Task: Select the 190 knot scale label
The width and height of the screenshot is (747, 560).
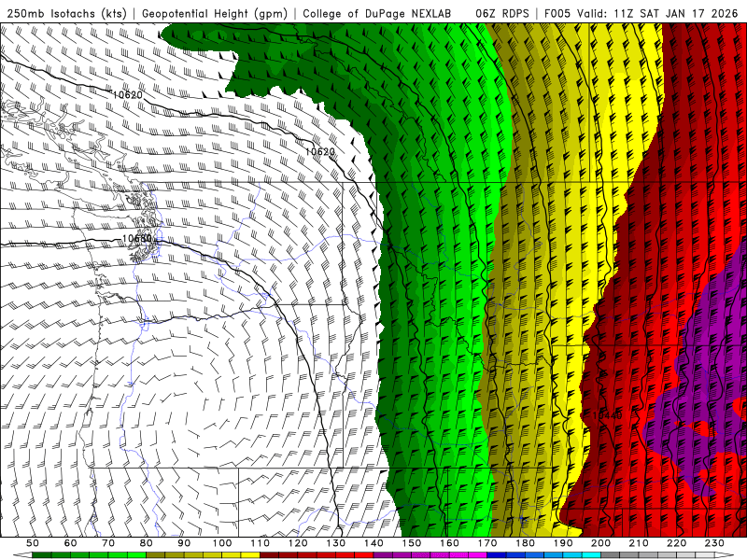Action: point(563,543)
